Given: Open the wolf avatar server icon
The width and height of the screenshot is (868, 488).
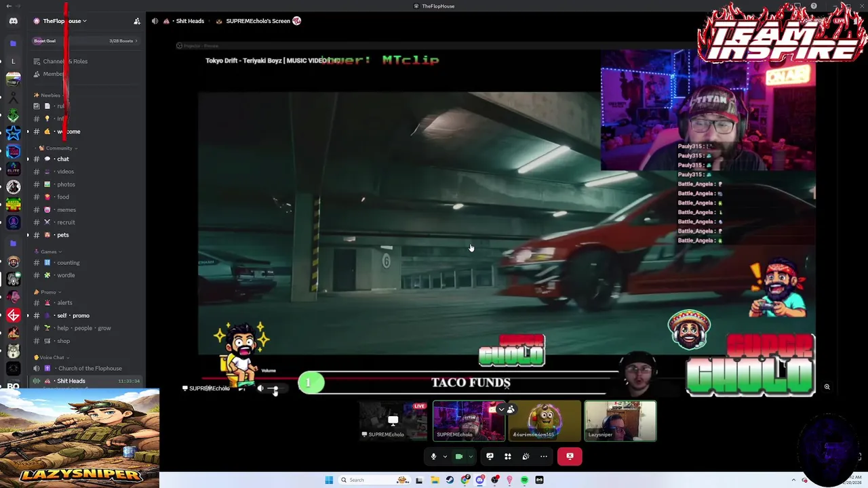Looking at the screenshot, I should [13, 350].
